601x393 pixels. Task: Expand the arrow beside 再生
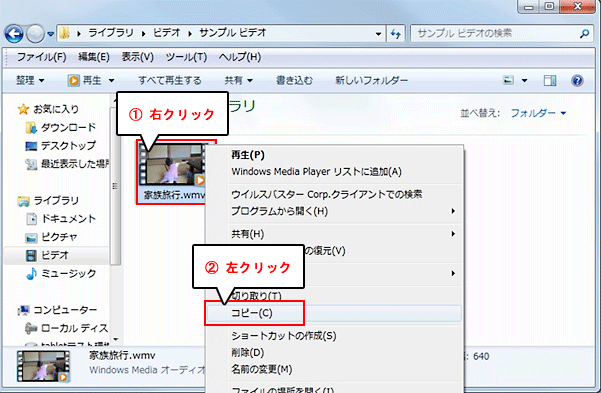[111, 81]
